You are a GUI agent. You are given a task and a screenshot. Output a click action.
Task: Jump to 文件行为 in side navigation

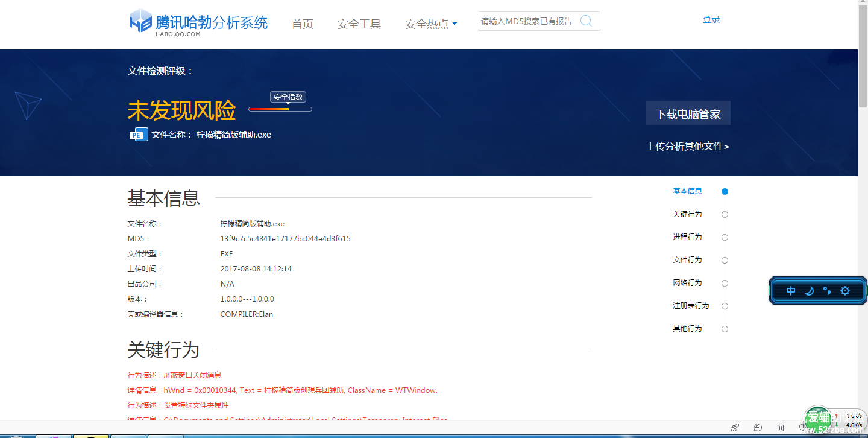688,260
